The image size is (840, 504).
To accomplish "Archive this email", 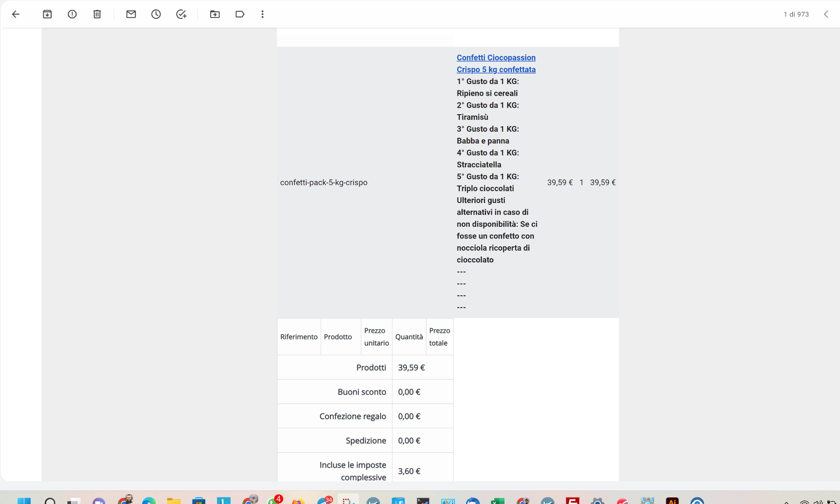I will point(47,14).
